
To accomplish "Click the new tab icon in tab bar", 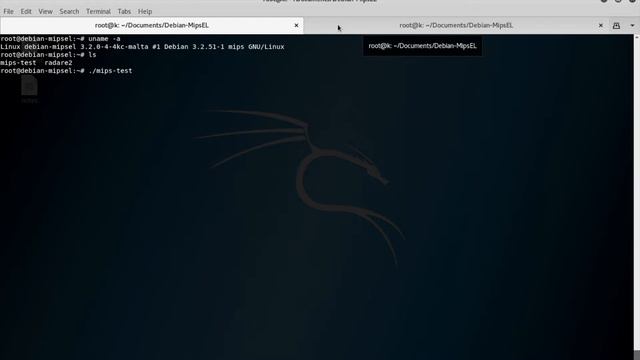I will click(x=616, y=25).
